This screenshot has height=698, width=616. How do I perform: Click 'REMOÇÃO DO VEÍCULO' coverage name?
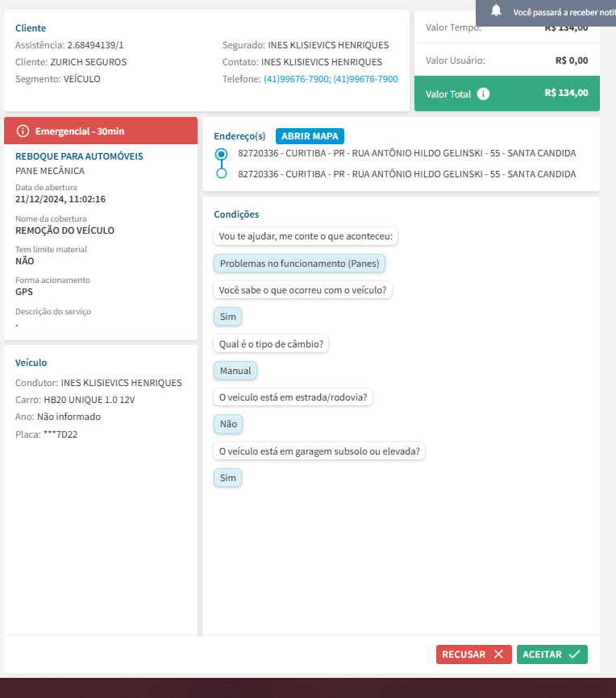(65, 231)
